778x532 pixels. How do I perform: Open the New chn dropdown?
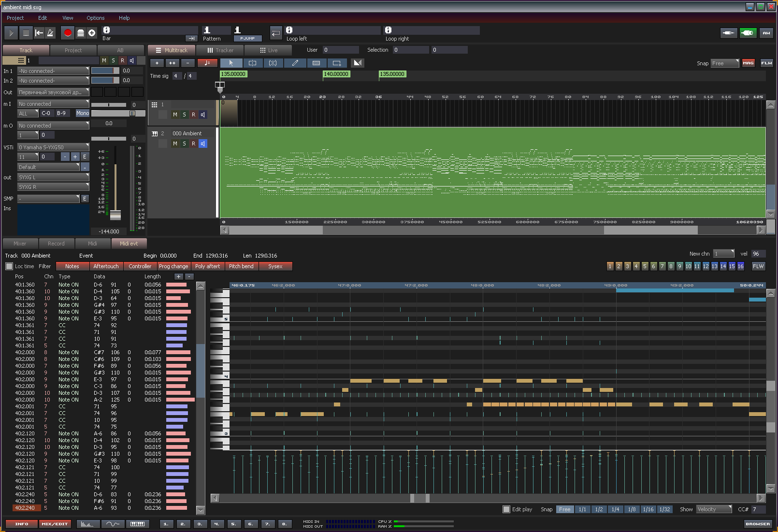pyautogui.click(x=724, y=254)
